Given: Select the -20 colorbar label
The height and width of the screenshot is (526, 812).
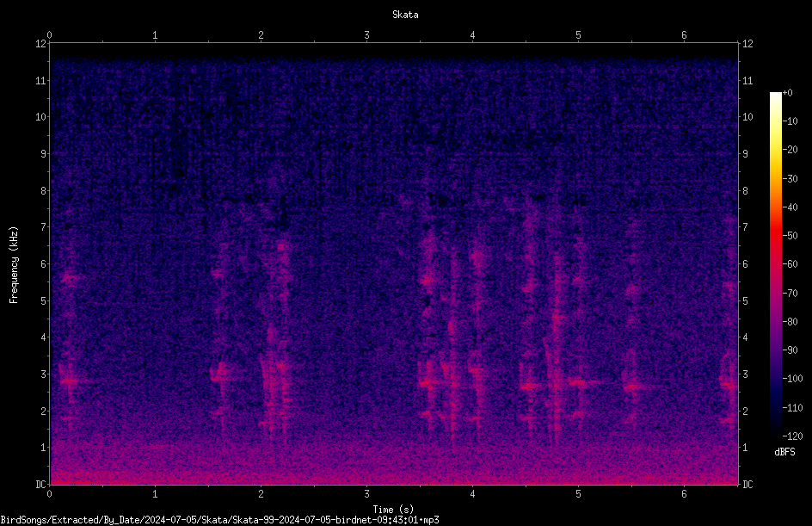Looking at the screenshot, I should click(x=790, y=150).
